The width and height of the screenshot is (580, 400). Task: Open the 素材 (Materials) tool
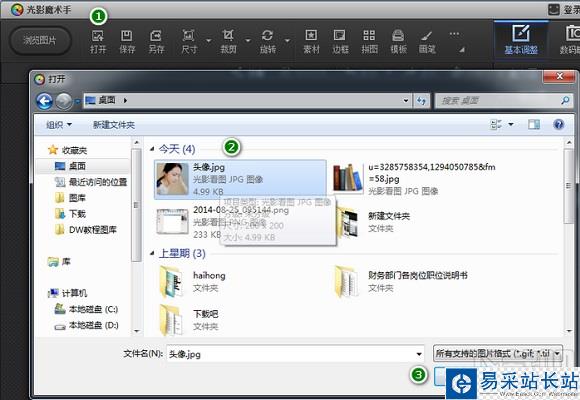click(311, 42)
